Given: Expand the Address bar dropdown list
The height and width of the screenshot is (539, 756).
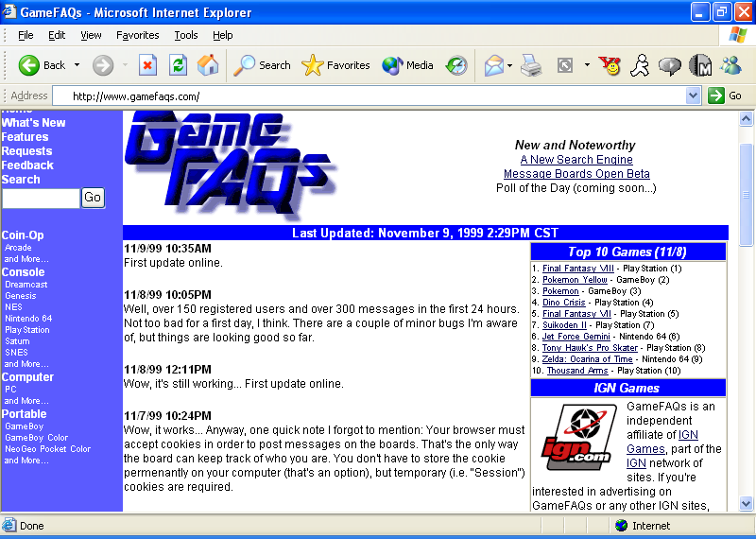Looking at the screenshot, I should (x=693, y=96).
